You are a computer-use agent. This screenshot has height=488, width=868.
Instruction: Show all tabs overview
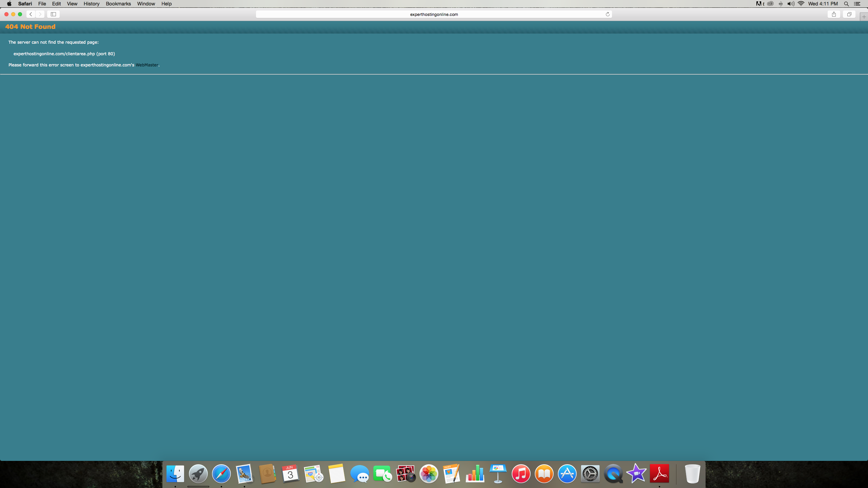[849, 14]
